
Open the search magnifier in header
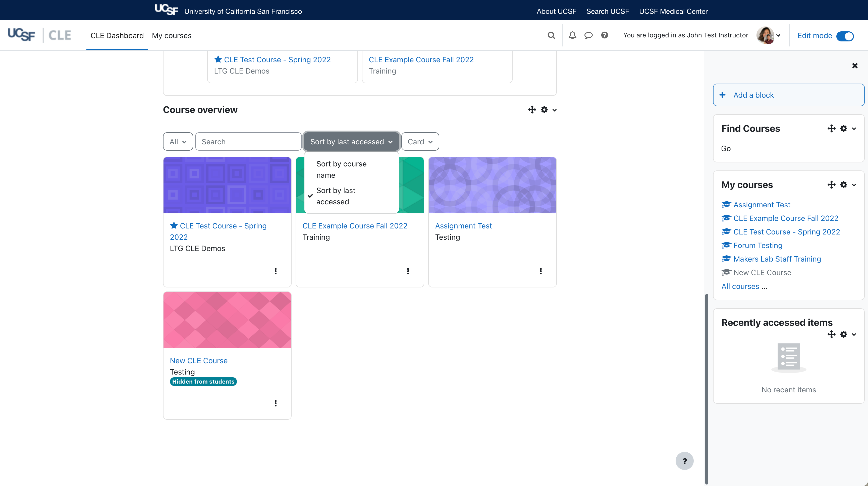(551, 35)
